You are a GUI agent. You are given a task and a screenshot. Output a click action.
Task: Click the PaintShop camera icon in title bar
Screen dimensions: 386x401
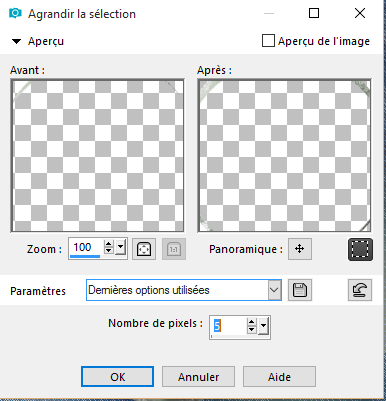pyautogui.click(x=15, y=13)
